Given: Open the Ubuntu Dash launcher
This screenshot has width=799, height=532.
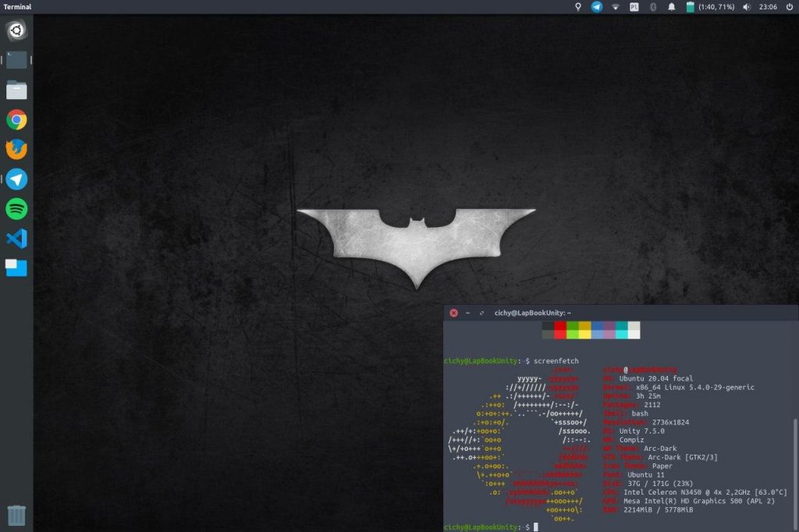Looking at the screenshot, I should (16, 30).
